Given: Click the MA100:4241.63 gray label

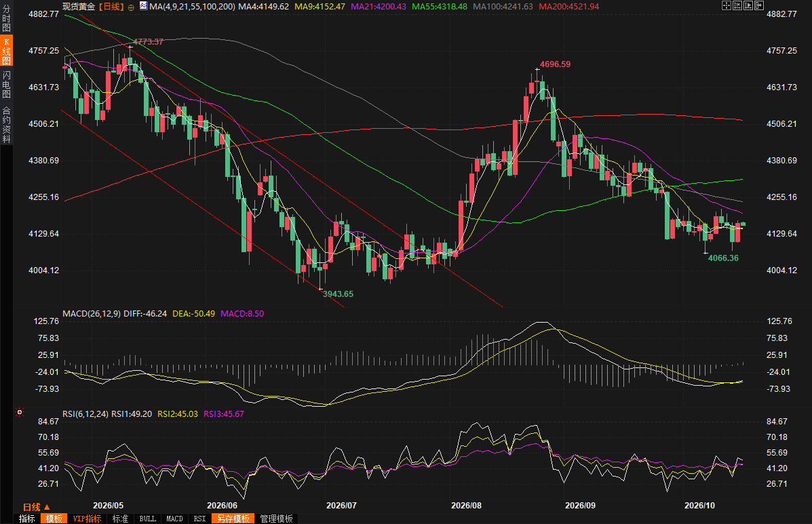Looking at the screenshot, I should (x=503, y=6).
